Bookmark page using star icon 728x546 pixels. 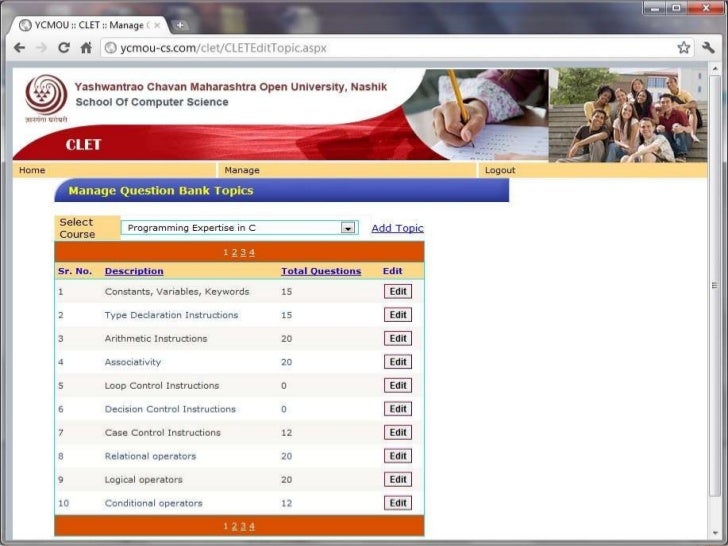[x=684, y=47]
